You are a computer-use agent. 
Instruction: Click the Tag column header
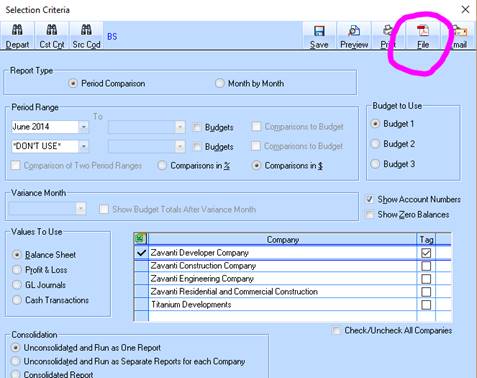pyautogui.click(x=426, y=239)
